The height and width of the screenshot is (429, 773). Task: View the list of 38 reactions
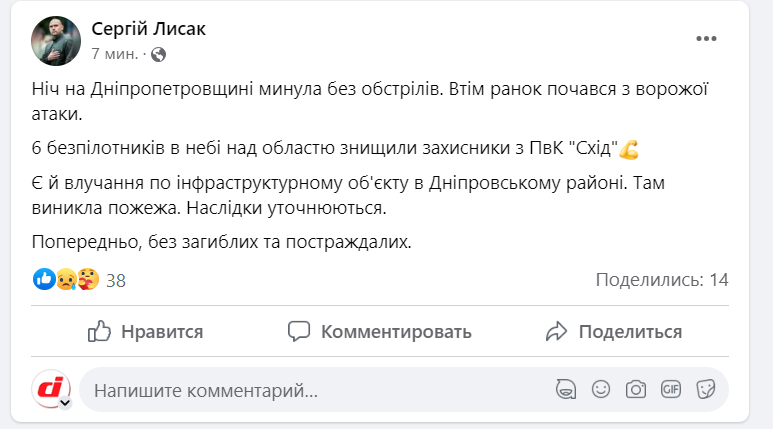(115, 280)
